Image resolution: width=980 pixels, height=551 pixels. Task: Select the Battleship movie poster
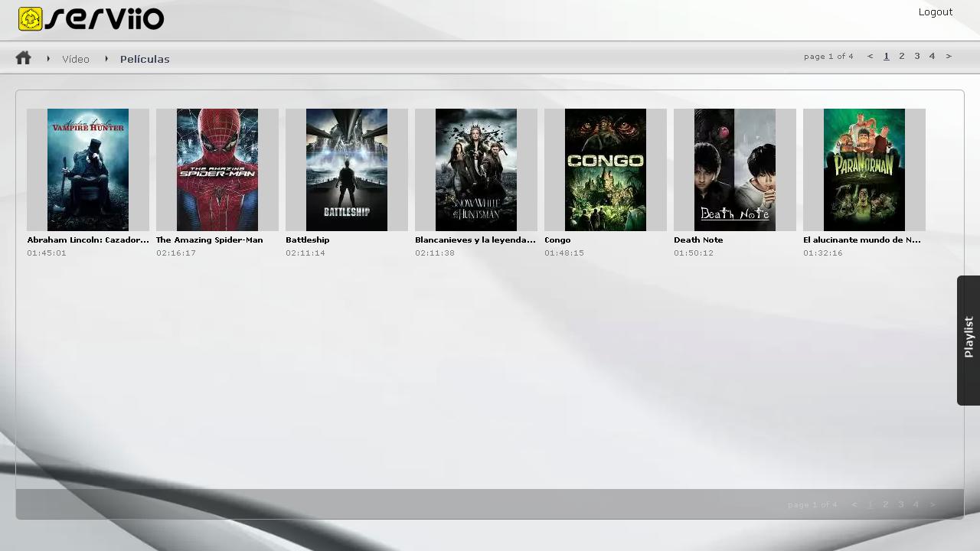coord(347,169)
